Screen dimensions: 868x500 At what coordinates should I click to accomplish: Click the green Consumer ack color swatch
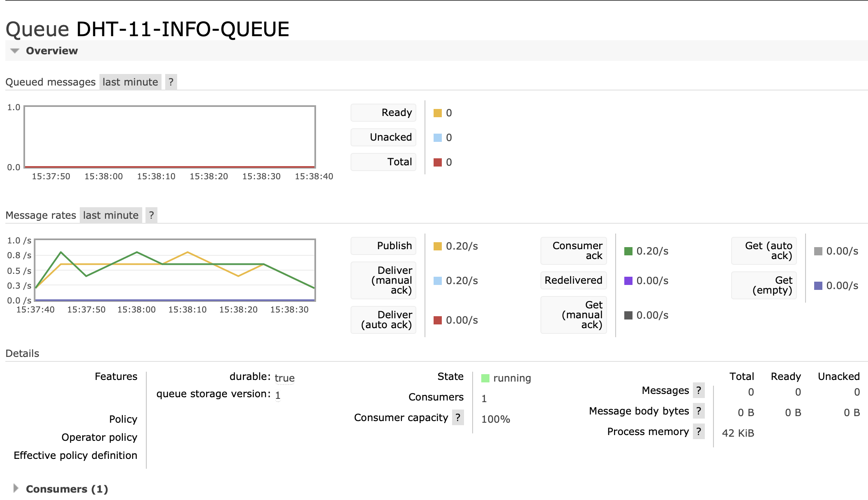point(628,251)
